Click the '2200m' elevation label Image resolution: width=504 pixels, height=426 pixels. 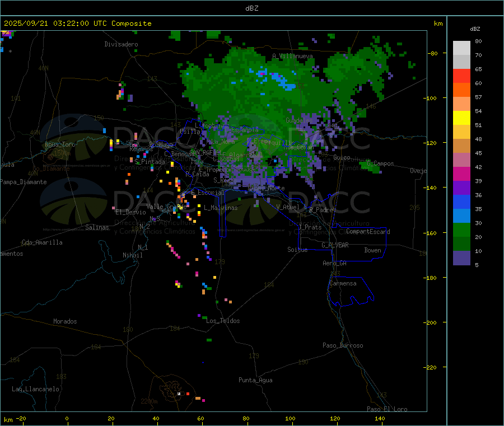point(149,401)
